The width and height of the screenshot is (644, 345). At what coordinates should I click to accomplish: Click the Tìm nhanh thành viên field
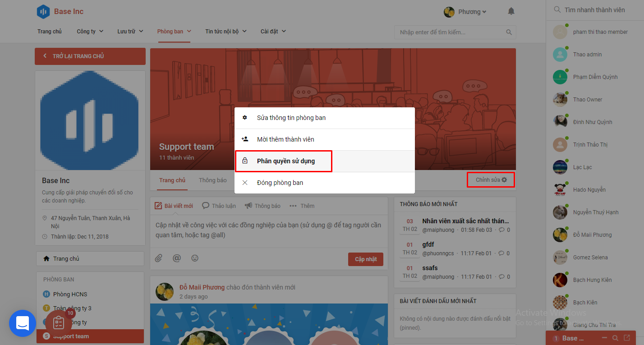click(x=595, y=9)
